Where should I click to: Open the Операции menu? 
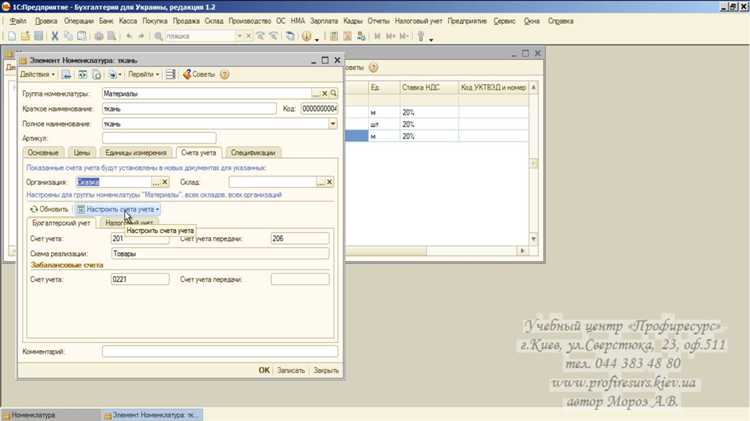(79, 21)
